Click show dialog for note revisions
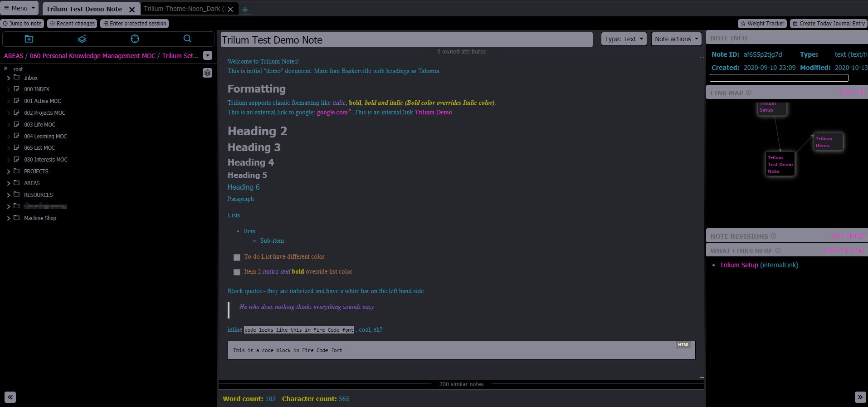The width and height of the screenshot is (868, 407). pos(848,235)
